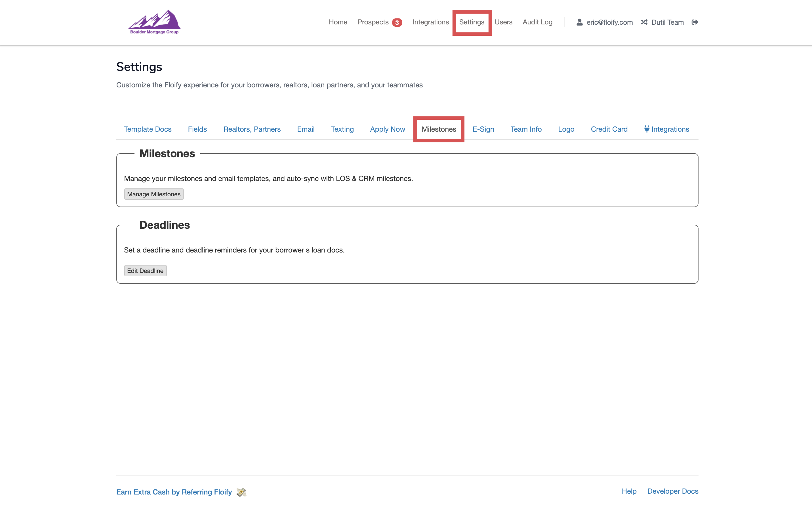The width and height of the screenshot is (812, 505).
Task: Click the Help footer link
Action: click(x=629, y=491)
